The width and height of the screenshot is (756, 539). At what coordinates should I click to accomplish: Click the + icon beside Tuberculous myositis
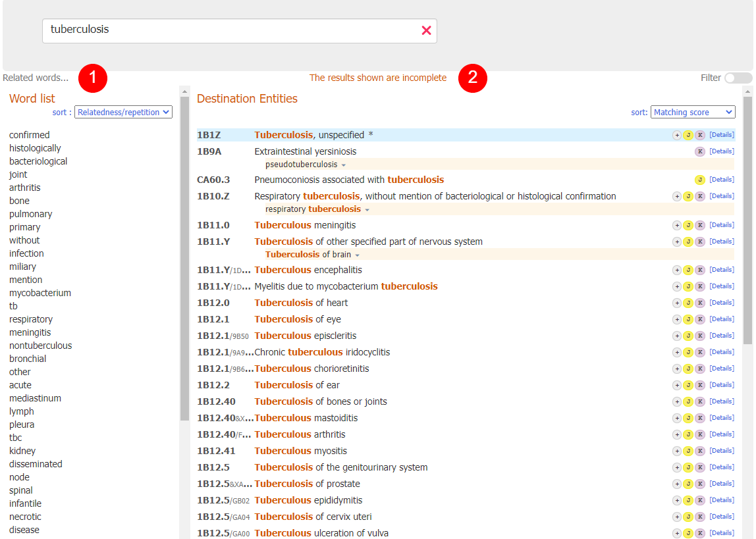[x=677, y=451]
